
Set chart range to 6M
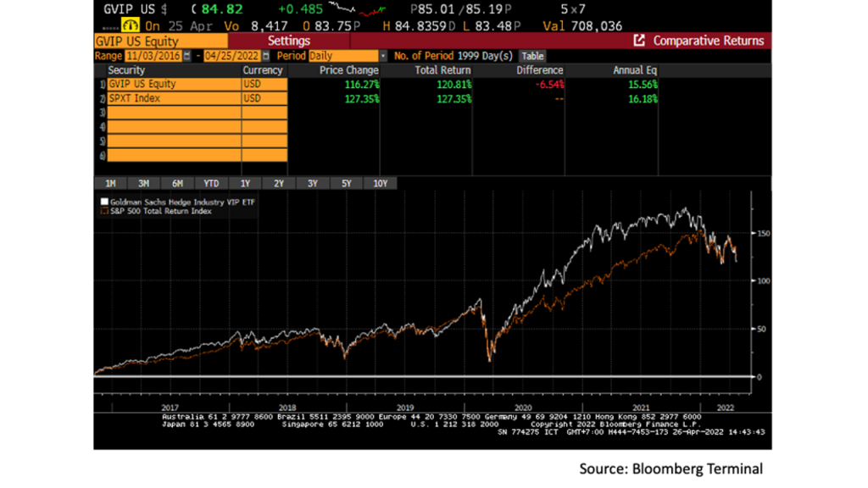[178, 183]
